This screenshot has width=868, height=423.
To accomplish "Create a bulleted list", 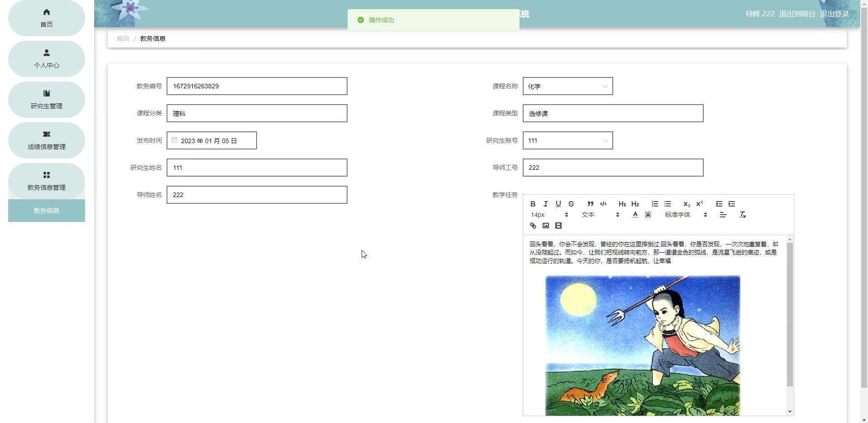I will [668, 204].
